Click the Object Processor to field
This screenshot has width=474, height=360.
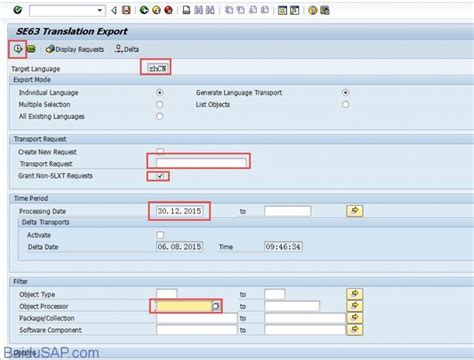tap(292, 306)
